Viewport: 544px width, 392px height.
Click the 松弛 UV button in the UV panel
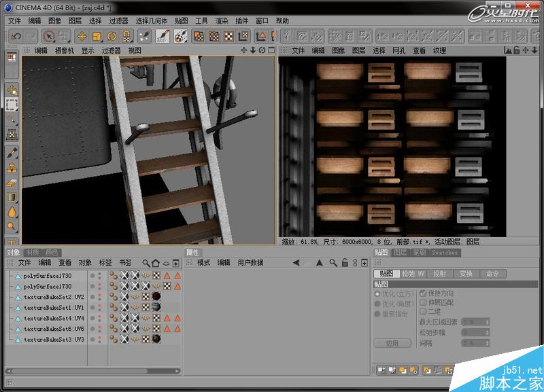click(412, 273)
